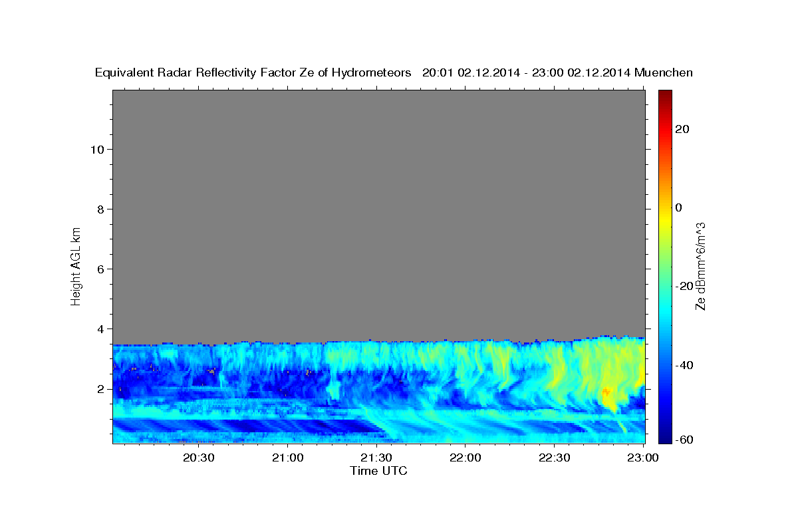Click the height axis value '8'
Image resolution: width=798 pixels, height=532 pixels.
coord(101,209)
